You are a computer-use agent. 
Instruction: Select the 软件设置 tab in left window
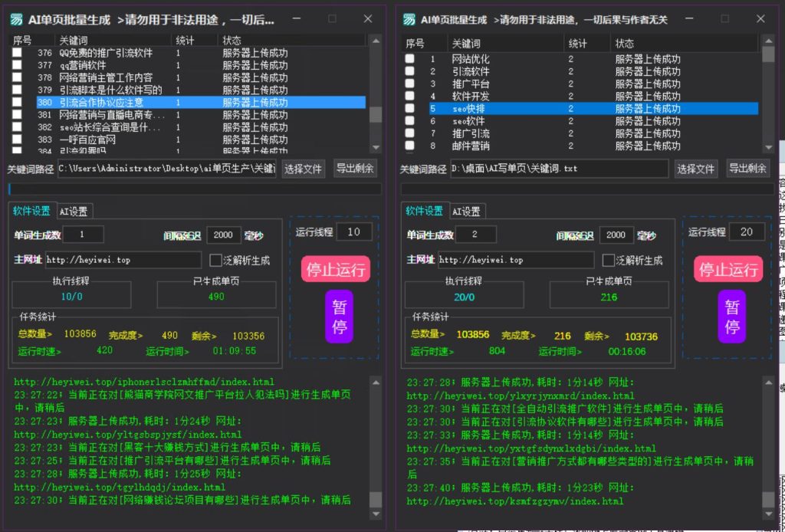(x=31, y=210)
